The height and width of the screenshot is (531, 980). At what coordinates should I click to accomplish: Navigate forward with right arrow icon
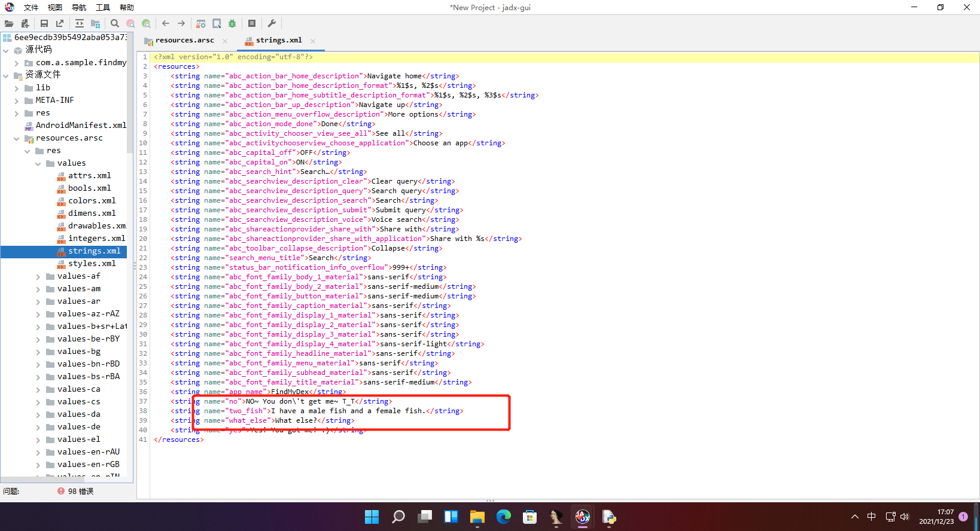pyautogui.click(x=181, y=23)
